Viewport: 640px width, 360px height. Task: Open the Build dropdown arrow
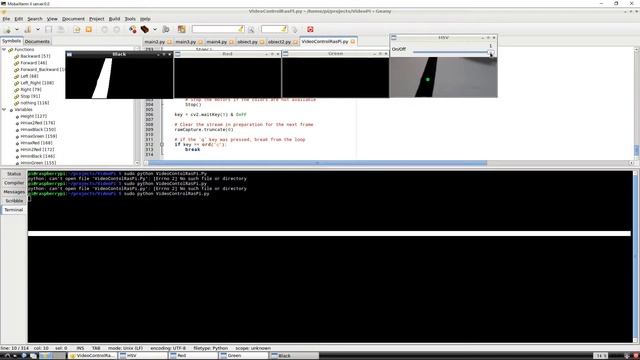coord(155,29)
